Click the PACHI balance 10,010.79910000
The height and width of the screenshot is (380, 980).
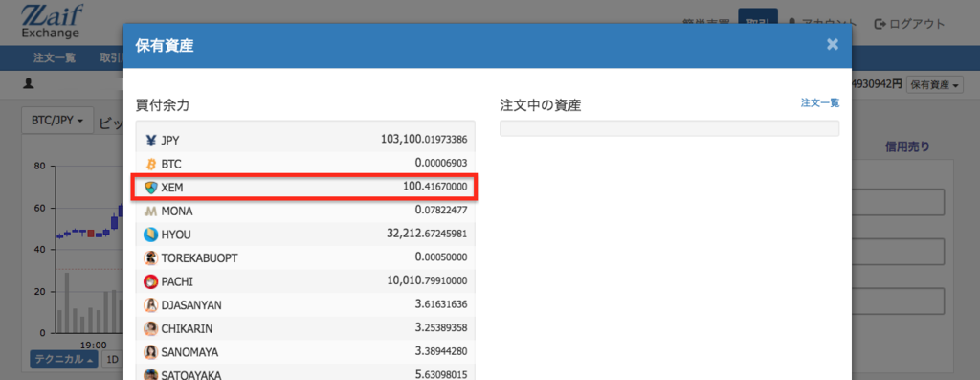pos(428,281)
